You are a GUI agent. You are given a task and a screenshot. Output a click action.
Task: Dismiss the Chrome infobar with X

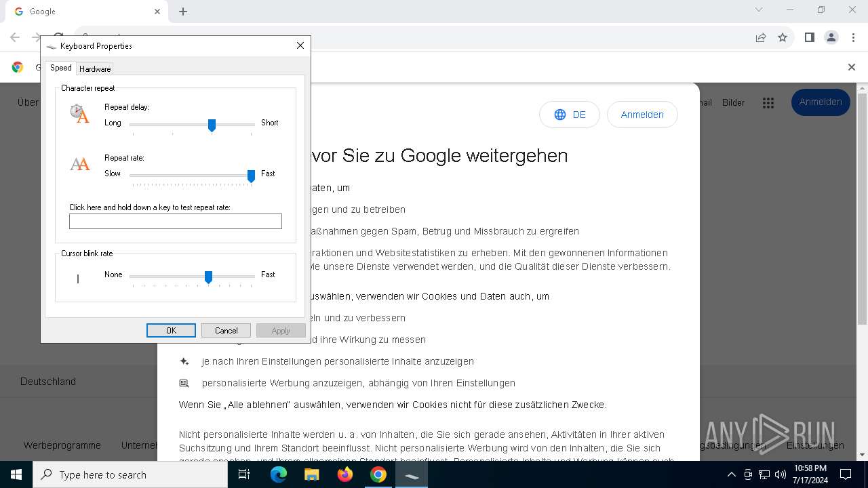coord(852,67)
